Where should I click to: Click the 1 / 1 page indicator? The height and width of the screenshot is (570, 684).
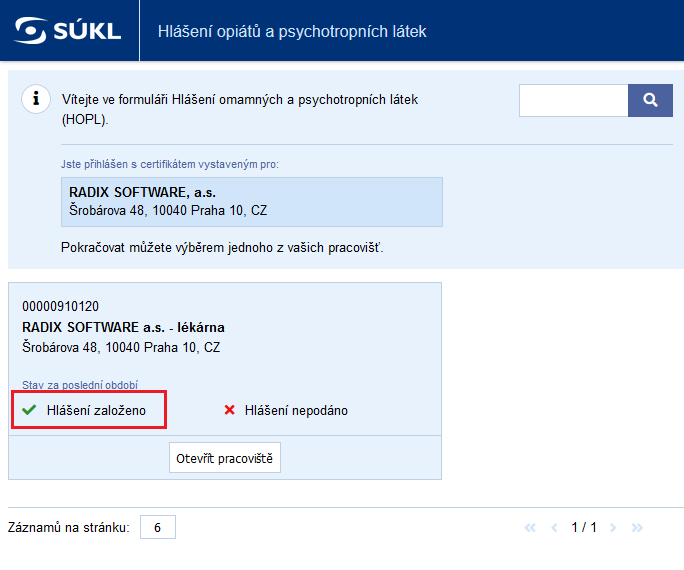pyautogui.click(x=584, y=527)
